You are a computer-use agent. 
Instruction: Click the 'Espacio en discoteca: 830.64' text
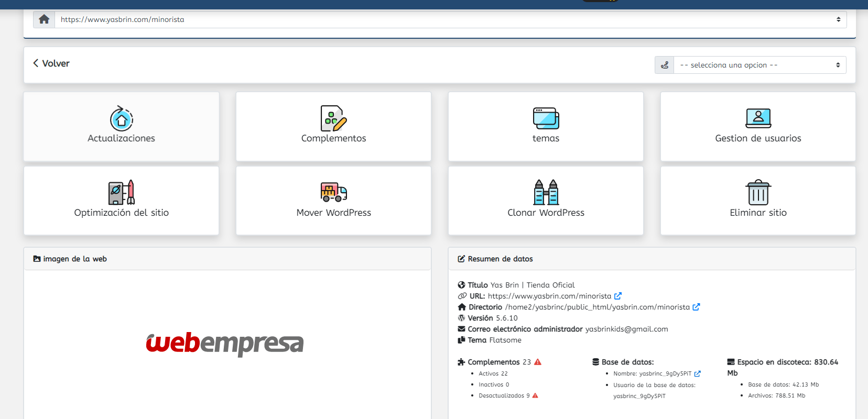tap(787, 362)
